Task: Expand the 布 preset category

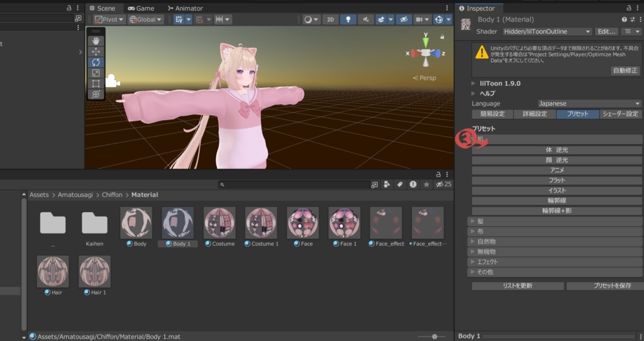Action: [555, 232]
